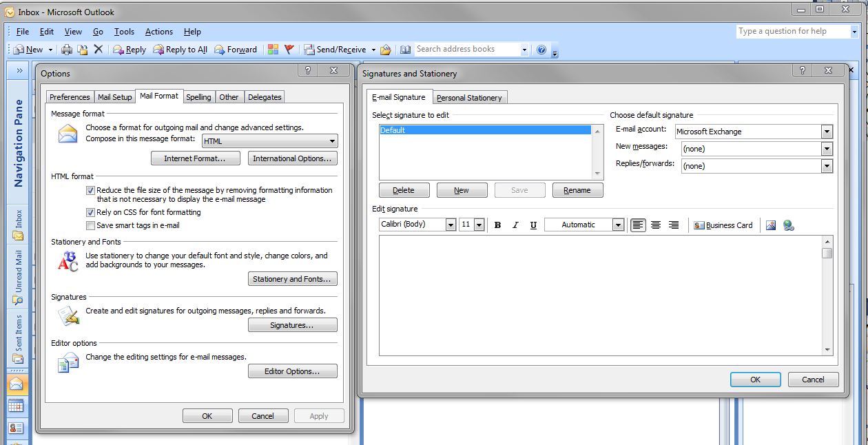Expand the Navigation Pane chevron
The image size is (868, 445).
[x=19, y=70]
